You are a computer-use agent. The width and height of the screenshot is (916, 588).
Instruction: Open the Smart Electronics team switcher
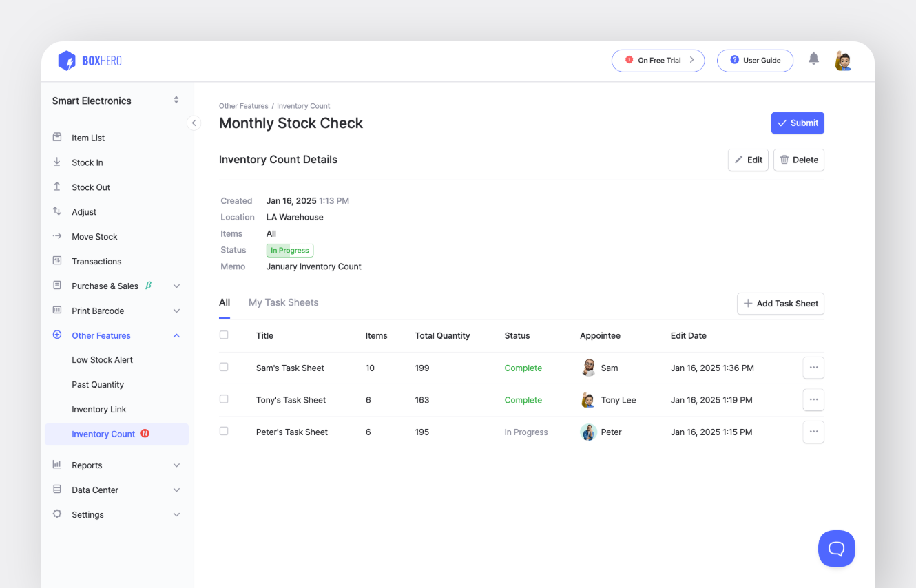[116, 101]
